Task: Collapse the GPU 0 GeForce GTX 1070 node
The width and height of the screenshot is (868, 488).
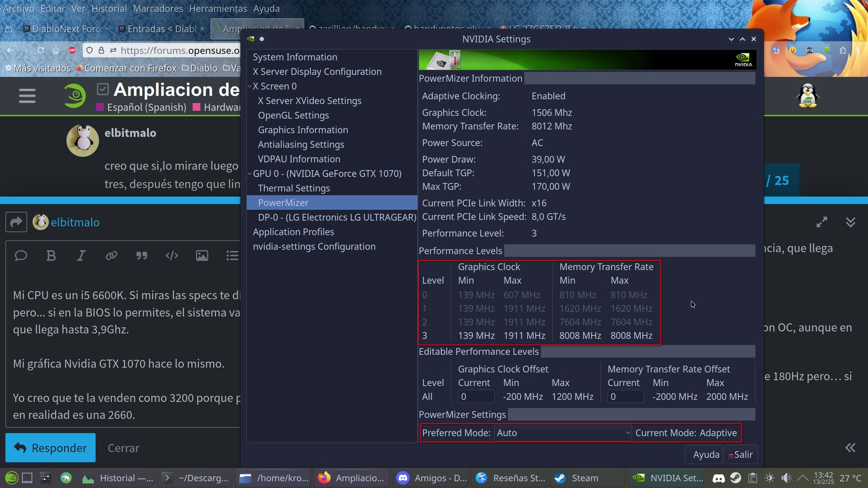Action: coord(250,174)
